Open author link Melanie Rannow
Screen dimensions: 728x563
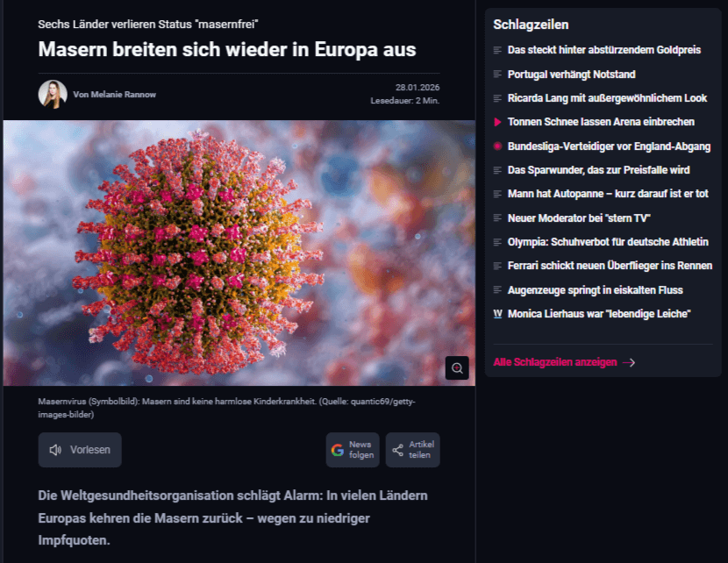coord(114,94)
